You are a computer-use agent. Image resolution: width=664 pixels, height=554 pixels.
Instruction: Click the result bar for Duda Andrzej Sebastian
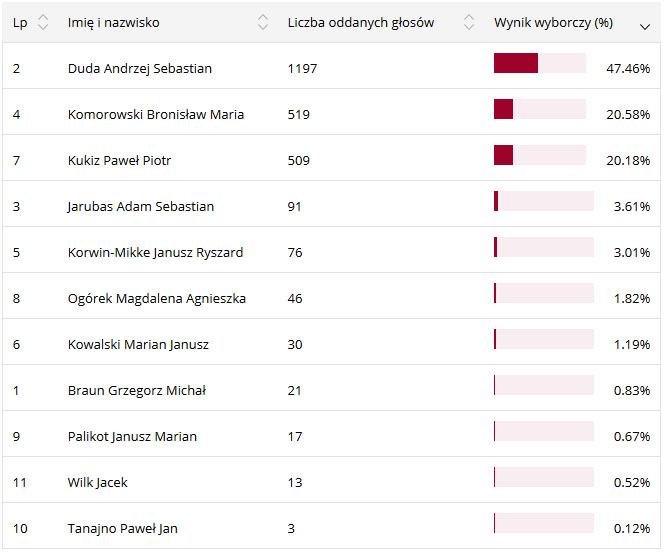[x=539, y=64]
